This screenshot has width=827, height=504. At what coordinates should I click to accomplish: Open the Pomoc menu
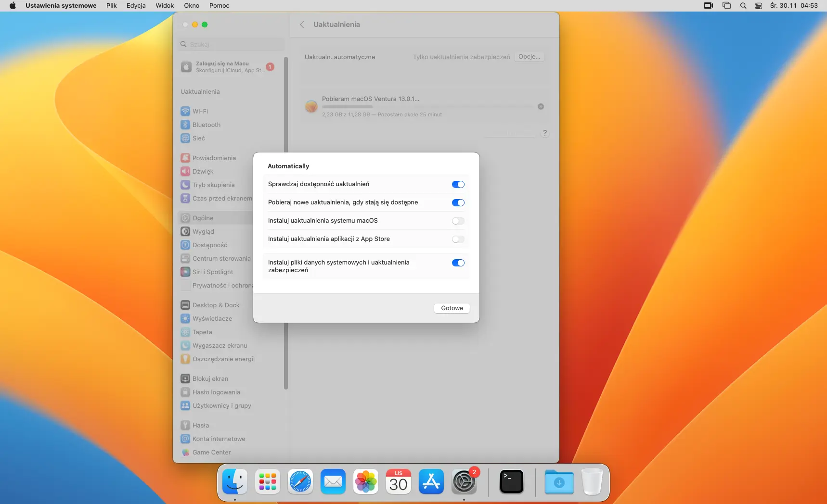[219, 6]
